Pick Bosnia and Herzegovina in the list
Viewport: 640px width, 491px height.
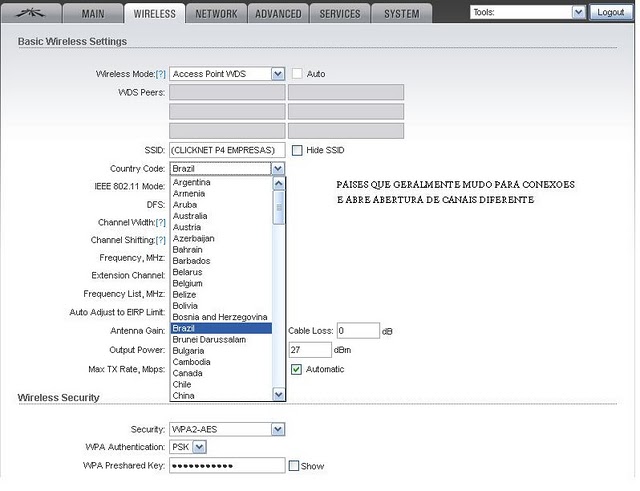[221, 317]
